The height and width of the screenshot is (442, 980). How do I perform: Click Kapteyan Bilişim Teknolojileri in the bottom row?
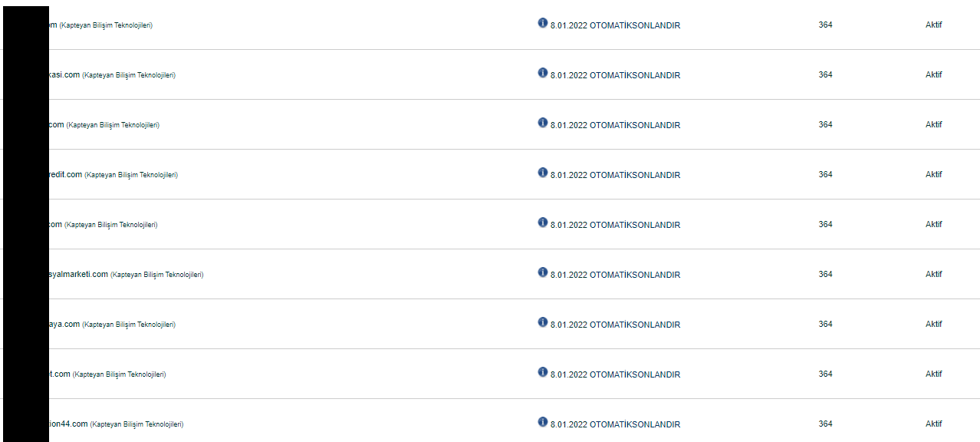[137, 424]
